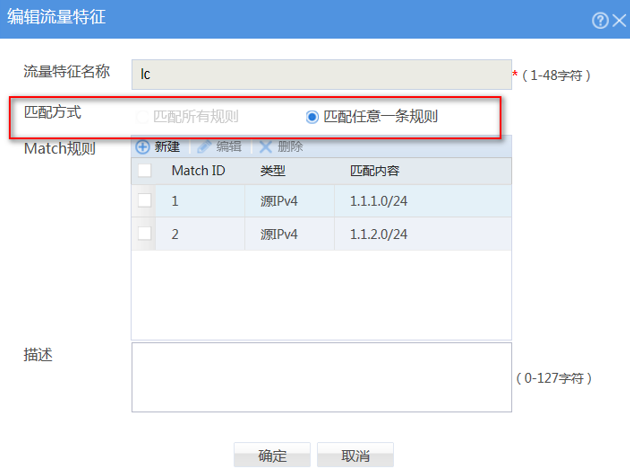The image size is (630, 469).
Task: Click the 删除 cross icon
Action: (x=266, y=146)
